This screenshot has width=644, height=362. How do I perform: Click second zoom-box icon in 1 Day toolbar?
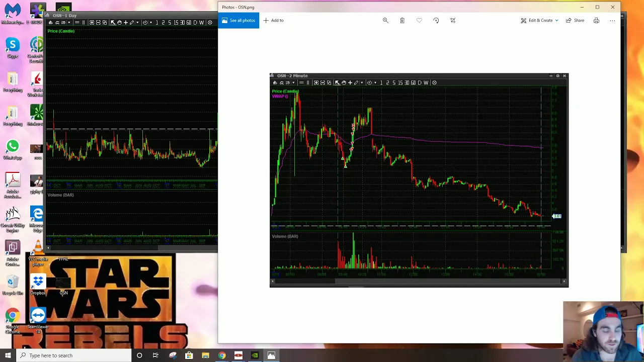pyautogui.click(x=98, y=23)
